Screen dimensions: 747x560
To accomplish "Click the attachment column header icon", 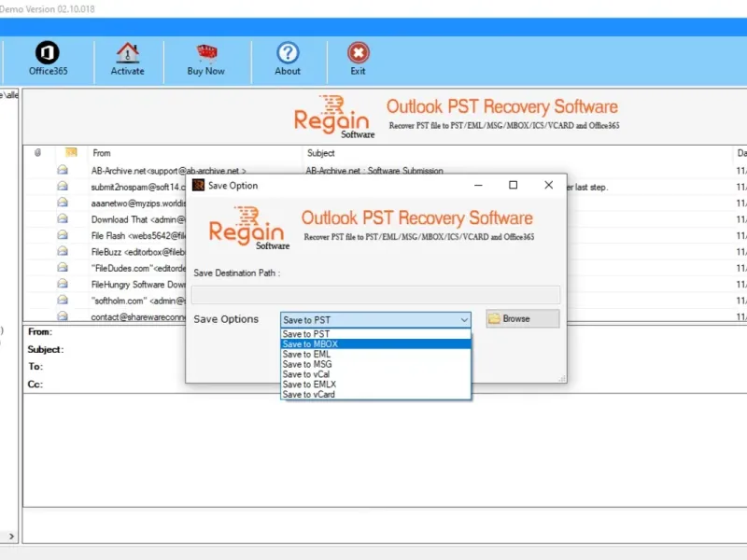I will 37,153.
